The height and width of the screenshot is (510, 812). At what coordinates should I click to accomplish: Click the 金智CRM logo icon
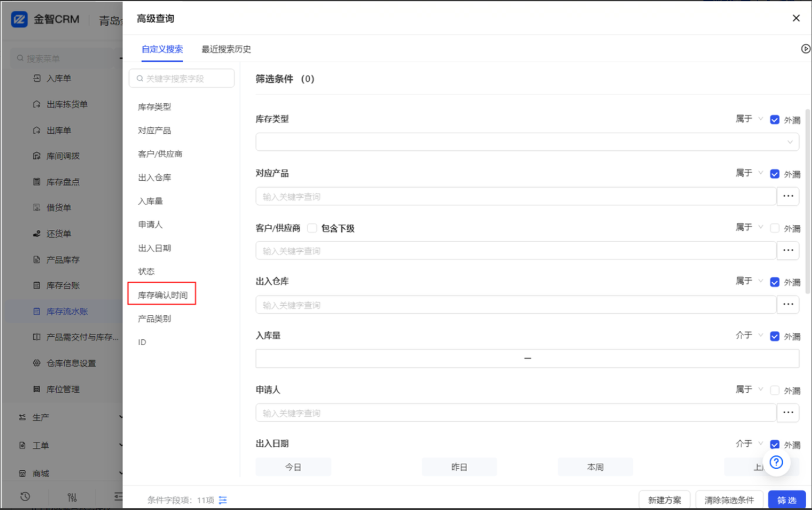(19, 19)
